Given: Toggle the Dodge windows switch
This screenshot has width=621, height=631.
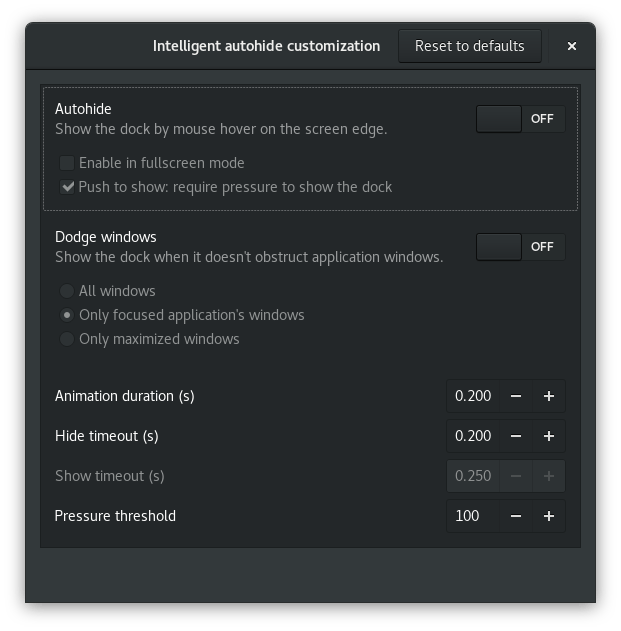Looking at the screenshot, I should point(520,247).
